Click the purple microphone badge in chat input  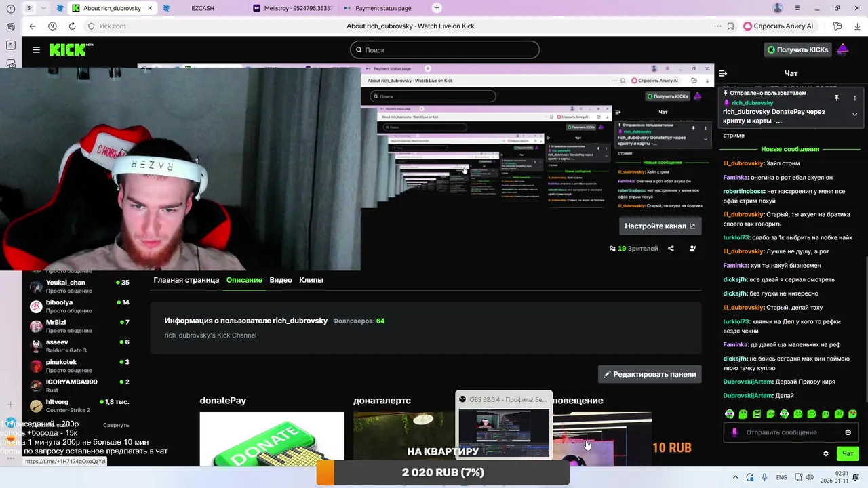tap(734, 432)
